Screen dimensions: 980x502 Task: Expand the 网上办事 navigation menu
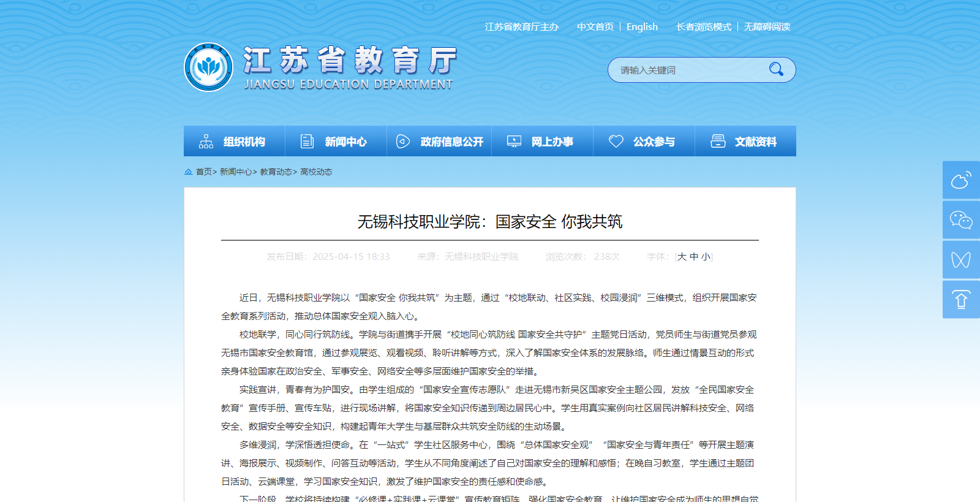tap(541, 142)
